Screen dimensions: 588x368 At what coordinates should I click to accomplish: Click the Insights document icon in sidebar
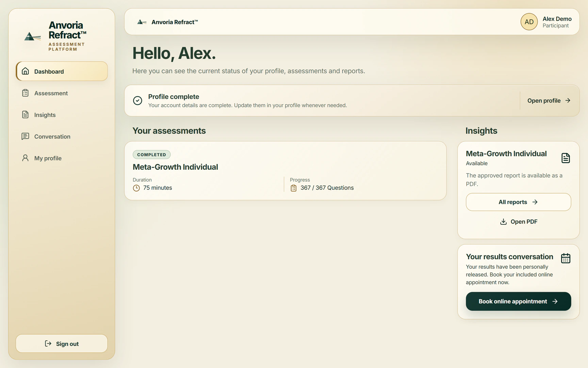click(x=25, y=114)
